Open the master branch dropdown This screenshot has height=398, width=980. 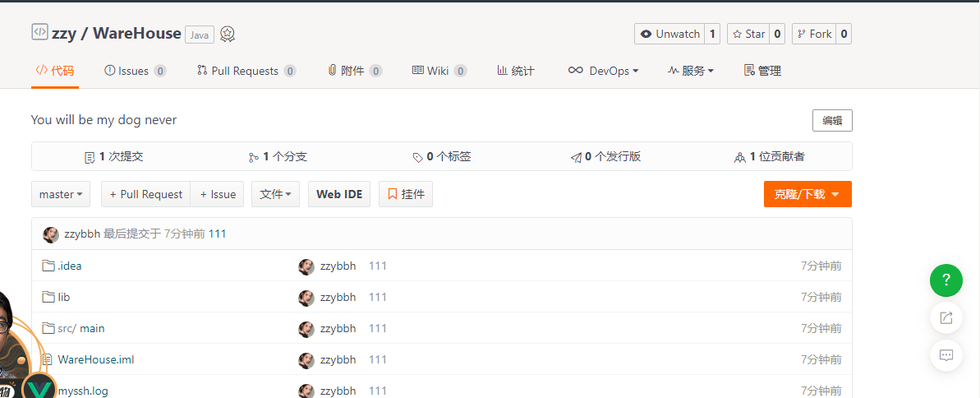[61, 194]
